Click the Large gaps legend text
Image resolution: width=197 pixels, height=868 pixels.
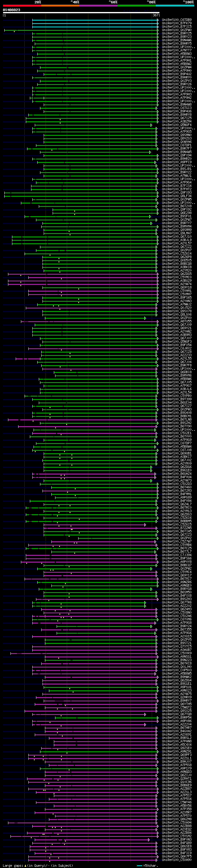click(x=13, y=865)
